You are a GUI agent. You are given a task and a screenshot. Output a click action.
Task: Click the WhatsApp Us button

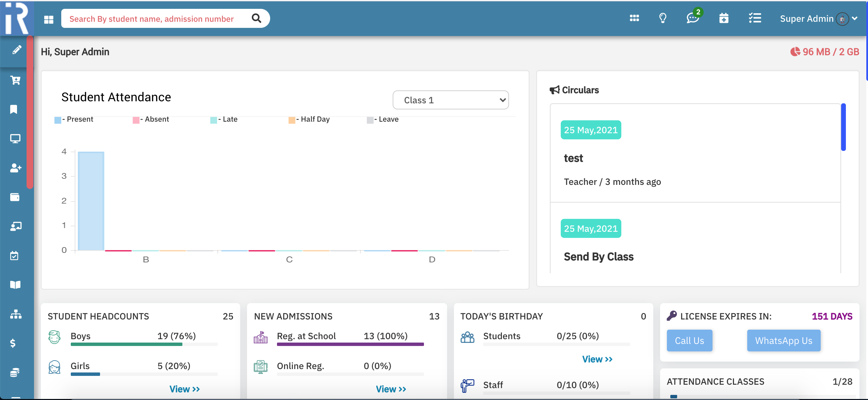pyautogui.click(x=783, y=341)
